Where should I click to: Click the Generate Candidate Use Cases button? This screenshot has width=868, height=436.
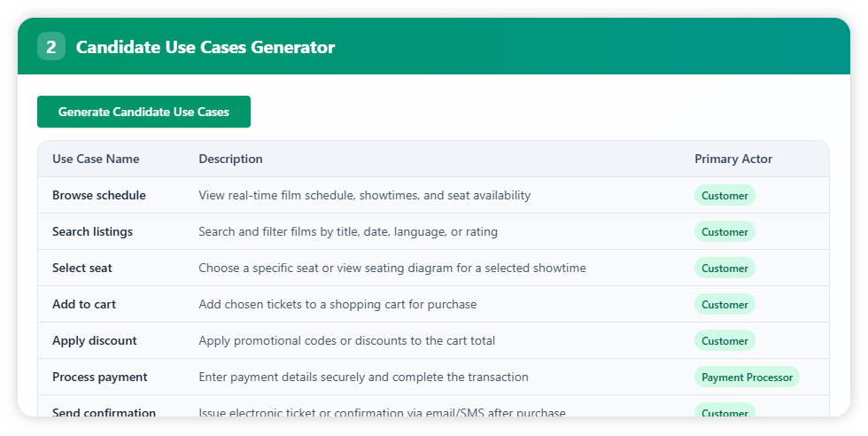pyautogui.click(x=143, y=112)
